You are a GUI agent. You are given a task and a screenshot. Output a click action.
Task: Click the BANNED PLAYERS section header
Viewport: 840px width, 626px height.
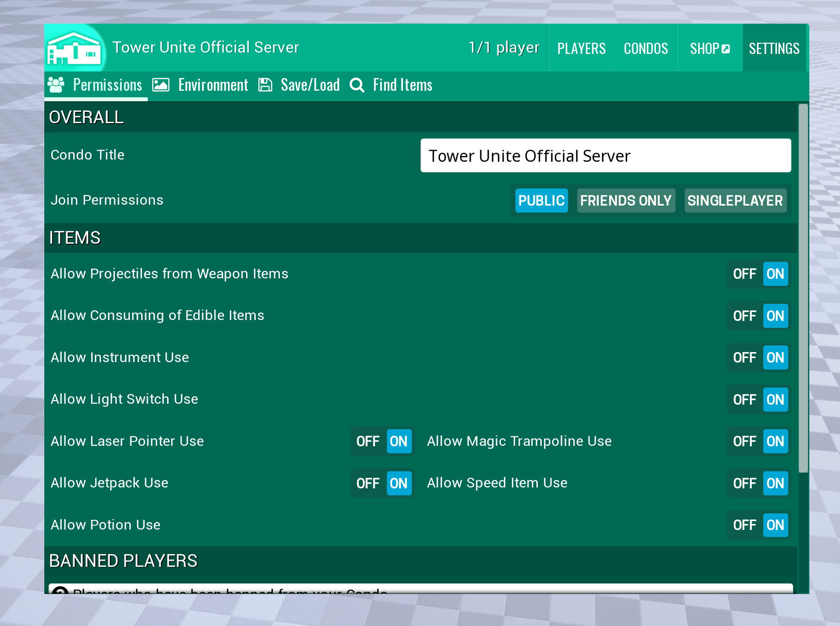[421, 561]
